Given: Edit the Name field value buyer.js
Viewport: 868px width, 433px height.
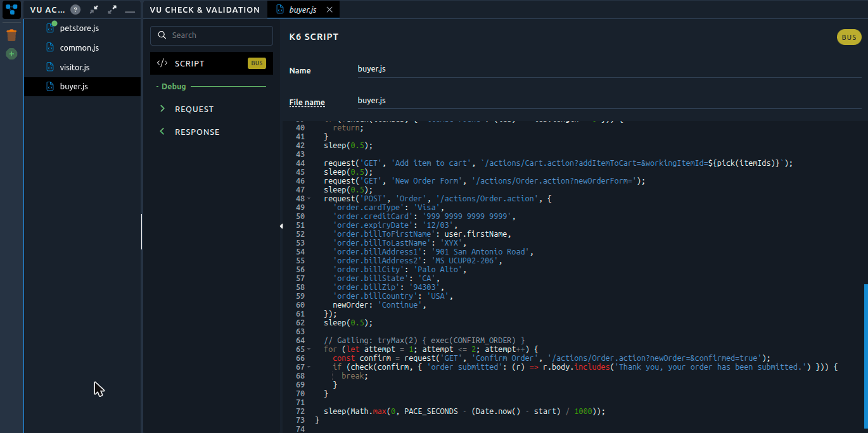Looking at the screenshot, I should pos(610,69).
